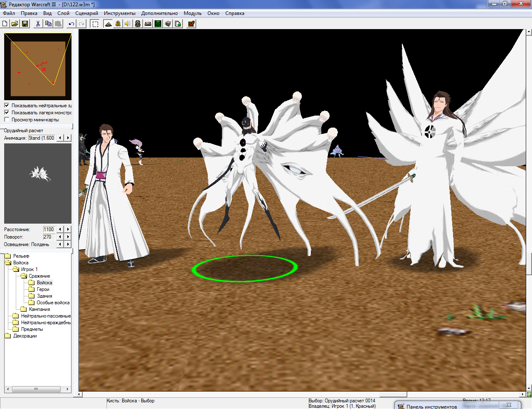Launch Test Map with the checkmark icon
This screenshot has width=532, height=409.
191,24
